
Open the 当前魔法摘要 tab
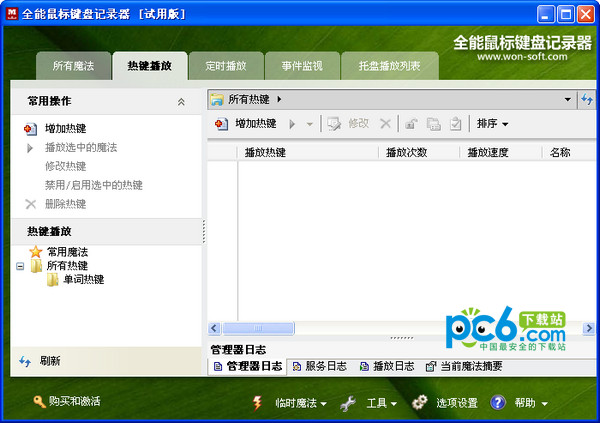tap(464, 366)
